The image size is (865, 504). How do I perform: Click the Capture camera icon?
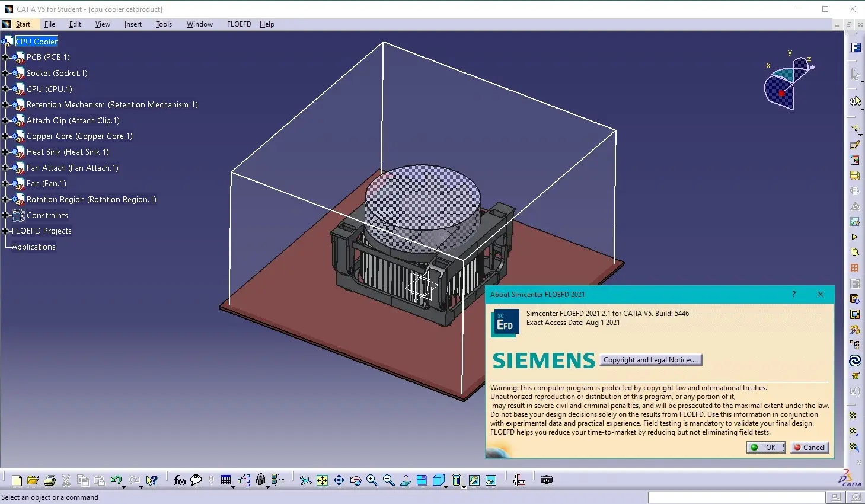pos(547,480)
